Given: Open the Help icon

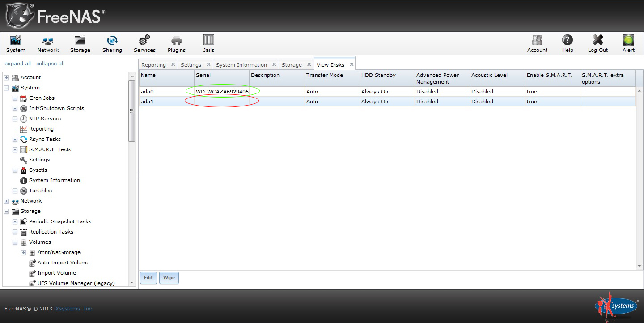Looking at the screenshot, I should click(568, 44).
